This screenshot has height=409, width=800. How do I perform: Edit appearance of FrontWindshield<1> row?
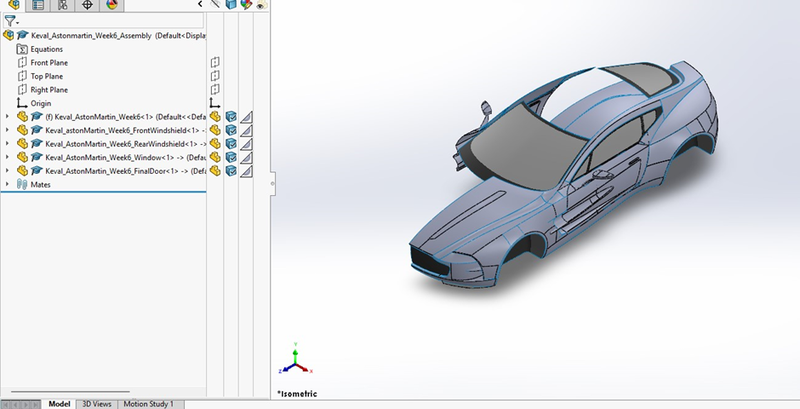[246, 131]
